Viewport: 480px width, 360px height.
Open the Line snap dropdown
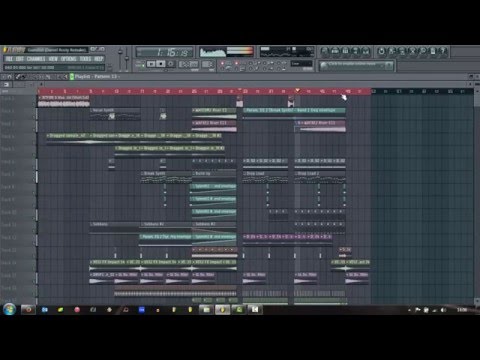[x=302, y=64]
